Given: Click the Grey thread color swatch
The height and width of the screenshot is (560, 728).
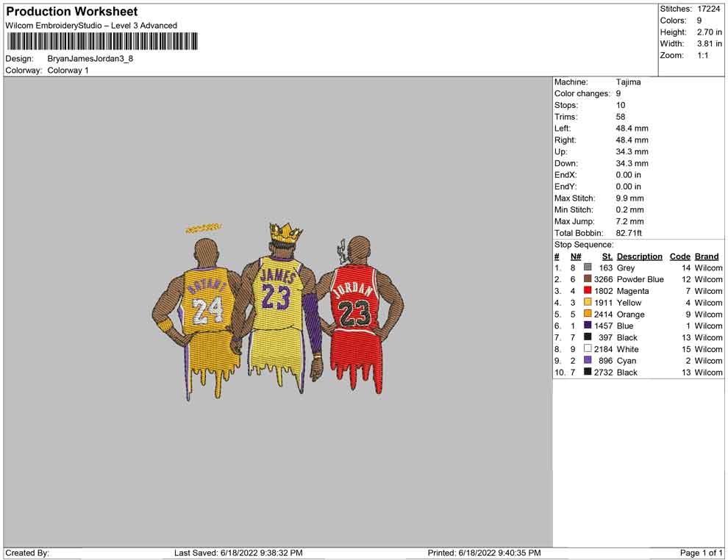Looking at the screenshot, I should click(588, 268).
